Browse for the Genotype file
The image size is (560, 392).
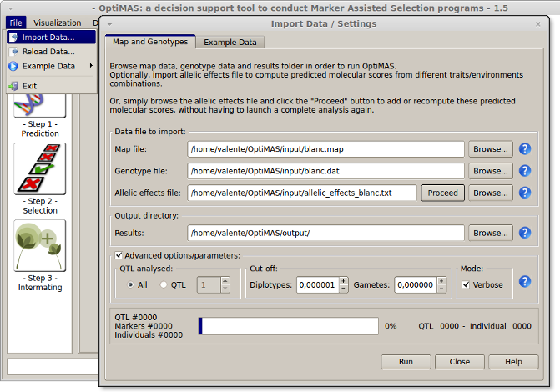click(491, 171)
